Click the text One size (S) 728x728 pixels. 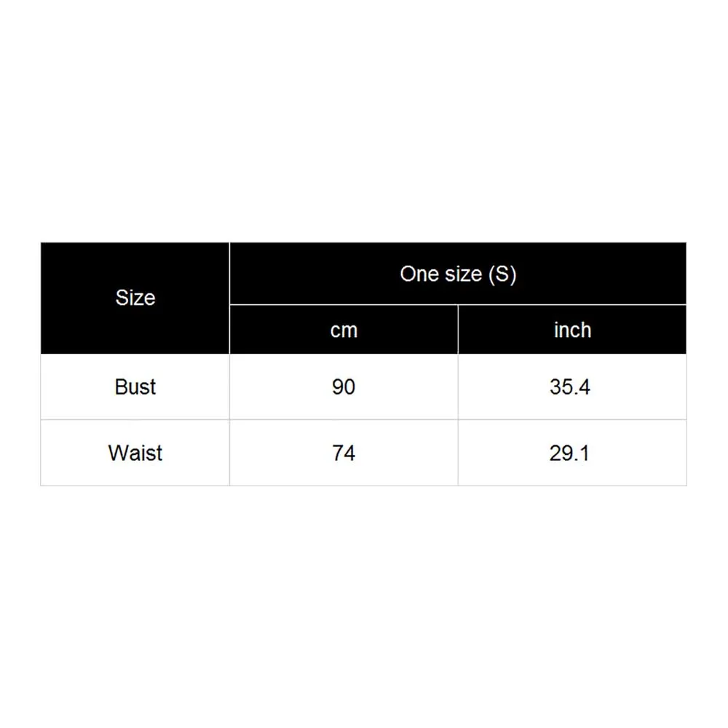458,274
